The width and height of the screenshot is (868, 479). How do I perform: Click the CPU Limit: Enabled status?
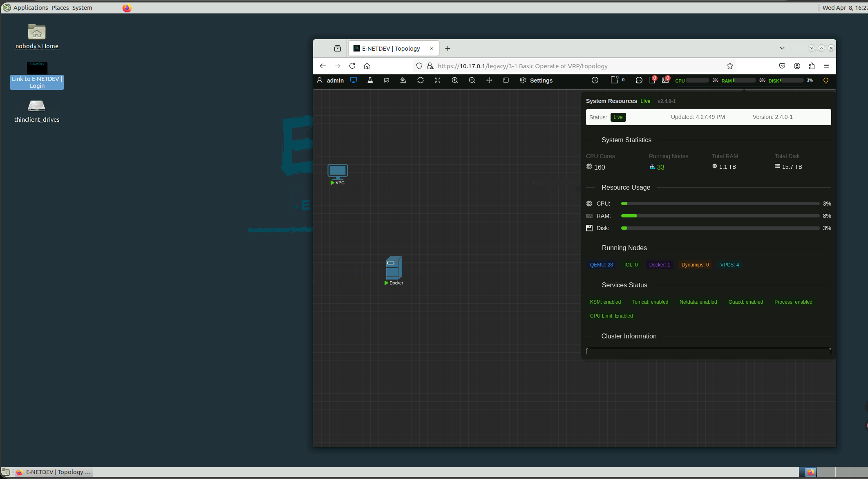(x=611, y=316)
